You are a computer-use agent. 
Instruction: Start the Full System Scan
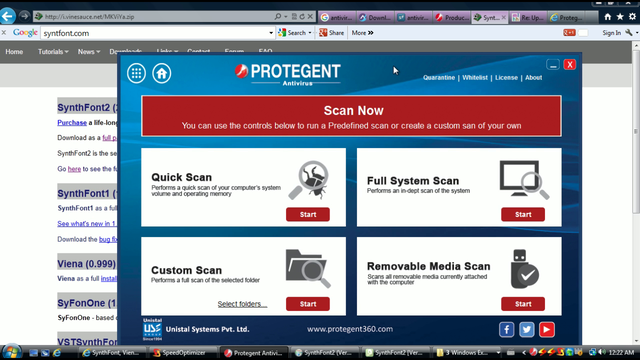(x=523, y=214)
